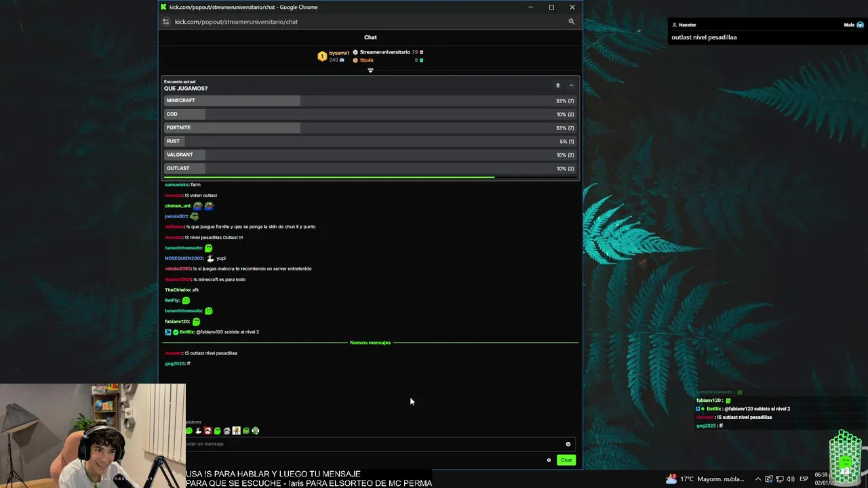Screen dimensions: 868x488
Task: Open volume control in system tray
Action: point(791,479)
